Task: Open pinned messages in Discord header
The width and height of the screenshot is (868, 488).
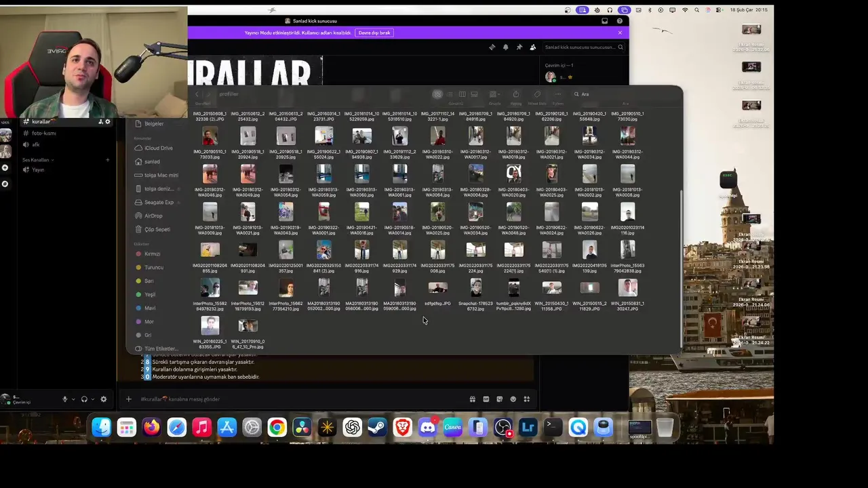Action: pyautogui.click(x=519, y=47)
